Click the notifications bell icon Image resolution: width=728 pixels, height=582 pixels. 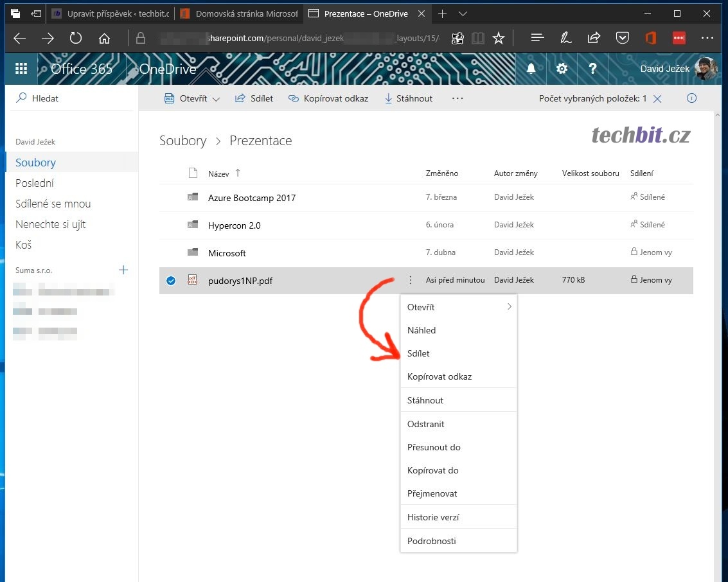(x=531, y=69)
